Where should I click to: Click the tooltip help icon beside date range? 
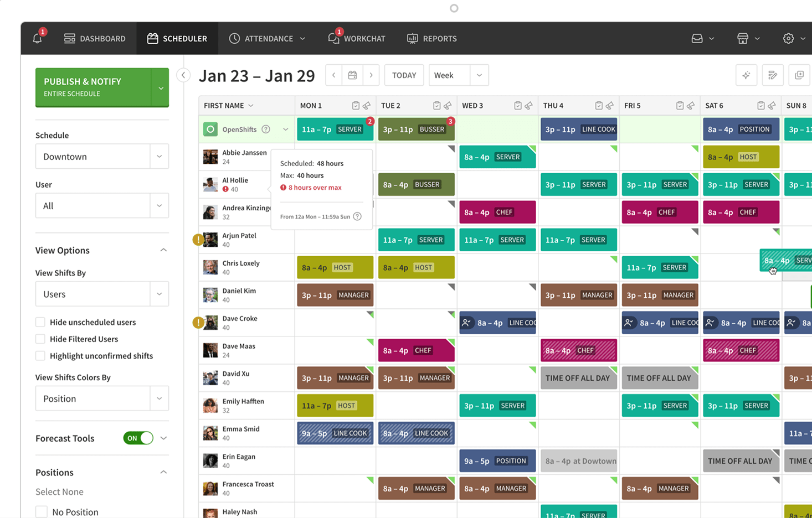tap(357, 216)
